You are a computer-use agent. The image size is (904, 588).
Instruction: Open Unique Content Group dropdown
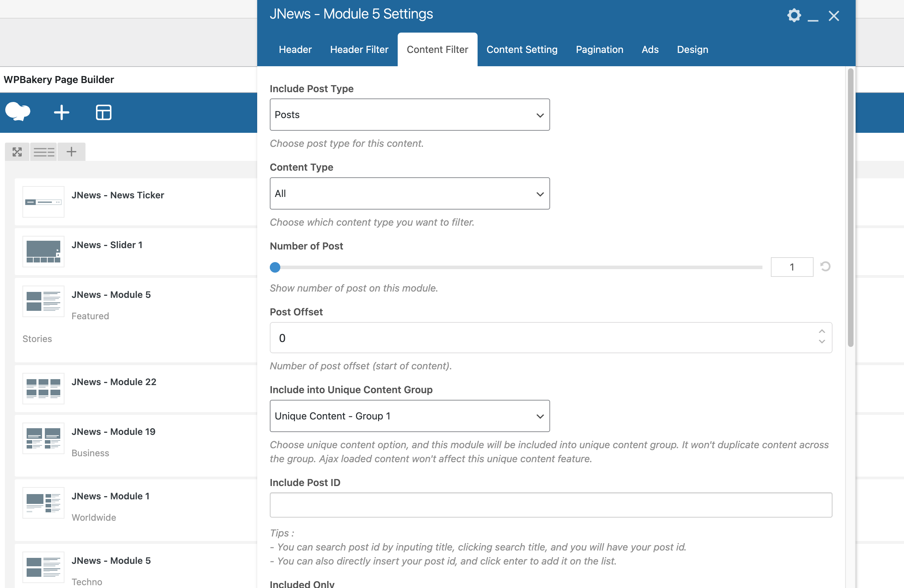[410, 416]
